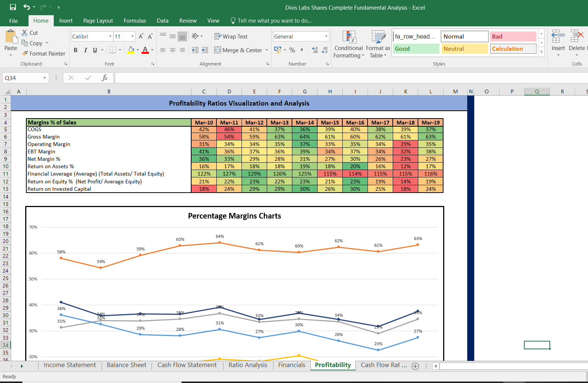Click the Insert Function fx icon

click(x=105, y=78)
